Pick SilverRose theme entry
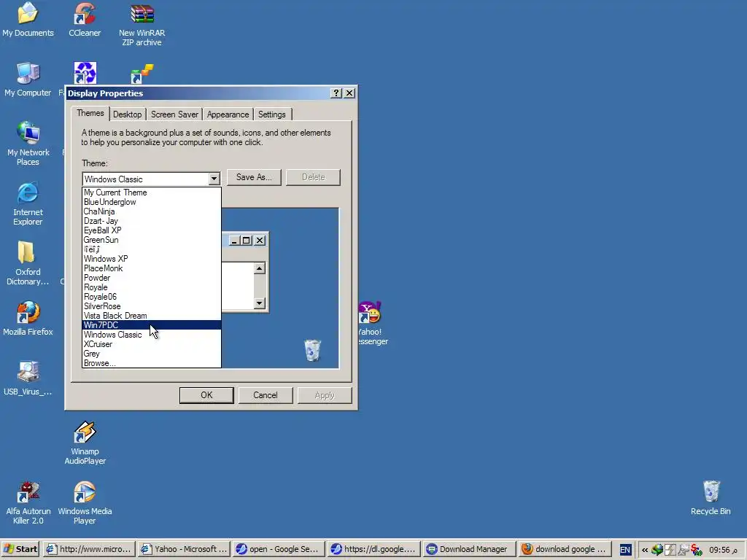The image size is (747, 560). pyautogui.click(x=152, y=306)
